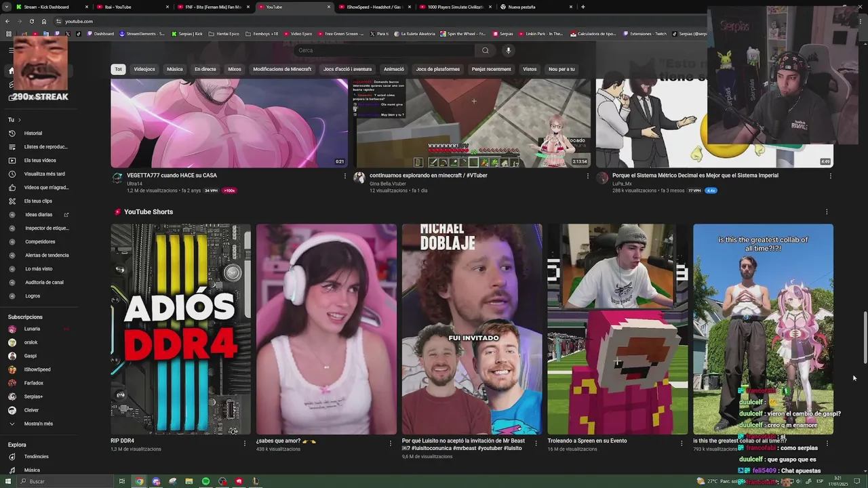This screenshot has width=868, height=488.
Task: Open La Ruleta Aleatoria bookmark
Action: pyautogui.click(x=414, y=34)
